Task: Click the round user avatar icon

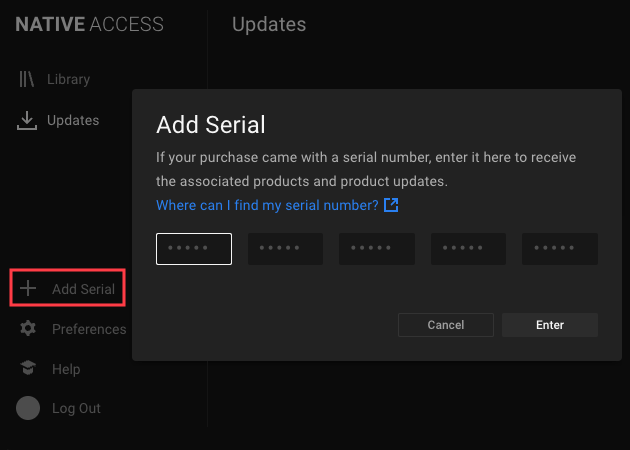Action: pyautogui.click(x=28, y=408)
